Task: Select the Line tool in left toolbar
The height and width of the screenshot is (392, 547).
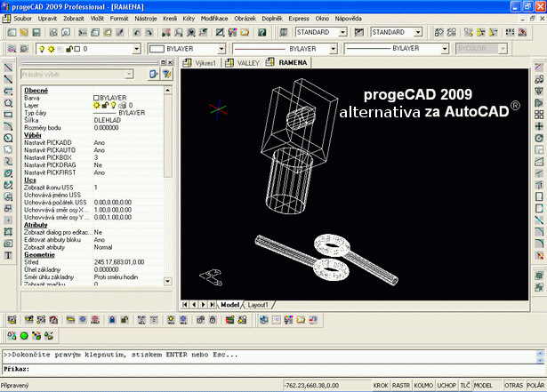Action: pyautogui.click(x=9, y=68)
